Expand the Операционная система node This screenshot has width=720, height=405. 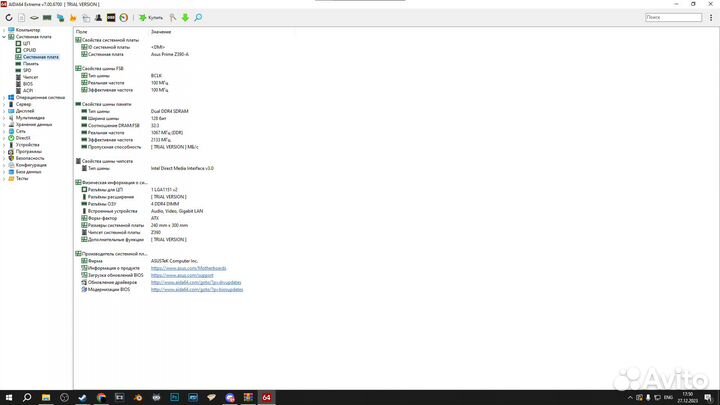coord(4,97)
